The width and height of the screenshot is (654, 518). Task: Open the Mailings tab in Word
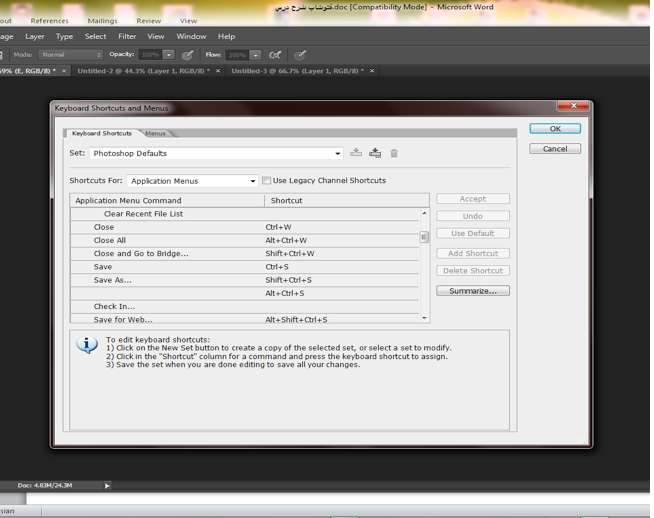click(x=102, y=21)
